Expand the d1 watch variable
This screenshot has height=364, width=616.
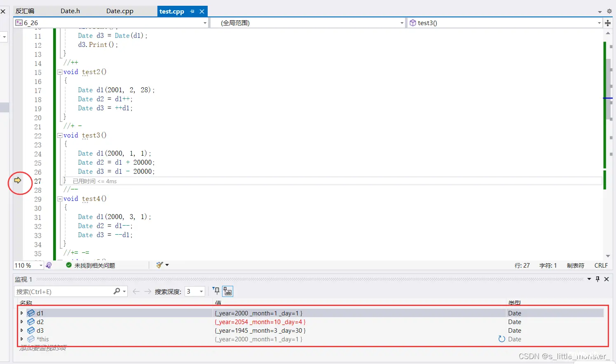point(22,313)
